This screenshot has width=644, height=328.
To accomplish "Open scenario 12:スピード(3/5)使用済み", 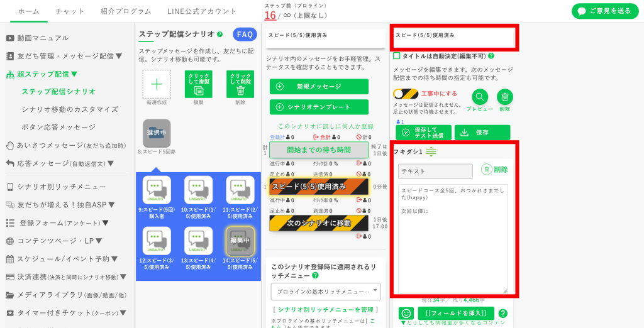I will 157,241.
